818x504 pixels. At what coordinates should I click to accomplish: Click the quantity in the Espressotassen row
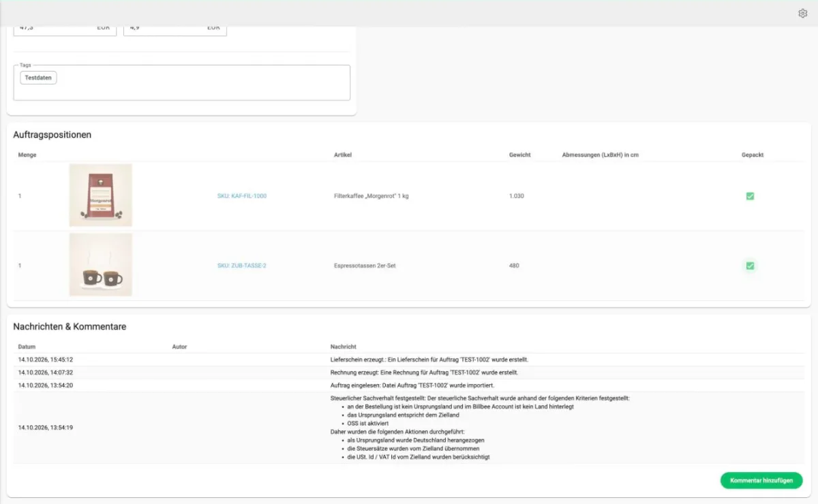coord(20,266)
